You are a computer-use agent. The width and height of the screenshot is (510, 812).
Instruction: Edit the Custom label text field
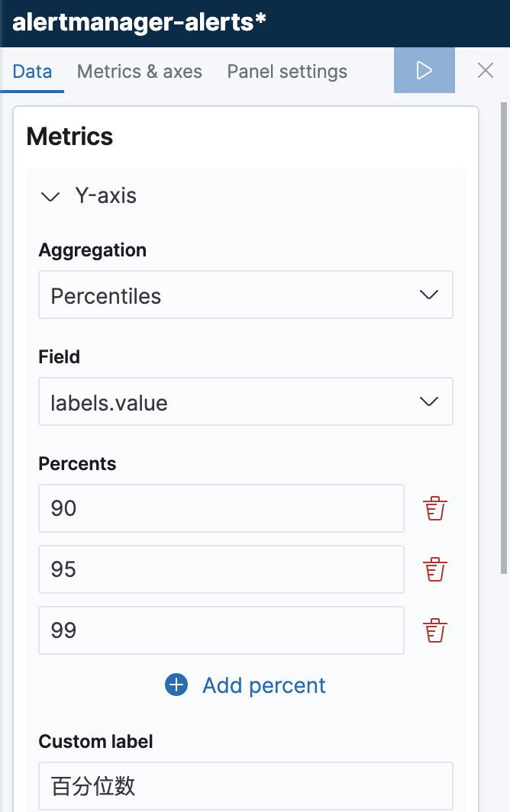tap(246, 785)
